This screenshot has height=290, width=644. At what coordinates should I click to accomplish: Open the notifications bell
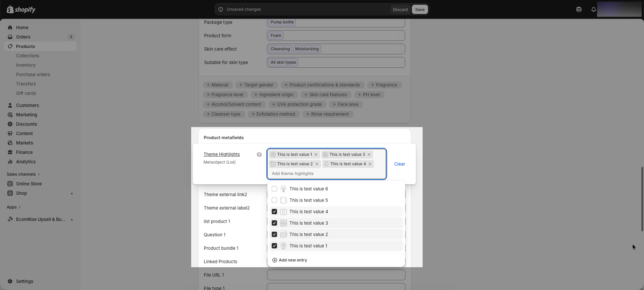(593, 9)
